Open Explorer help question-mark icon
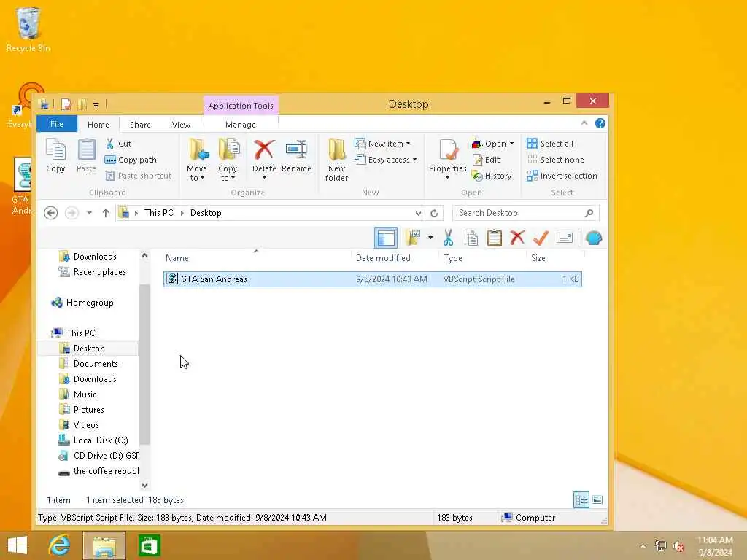Screen dimensions: 747x560 (600, 123)
